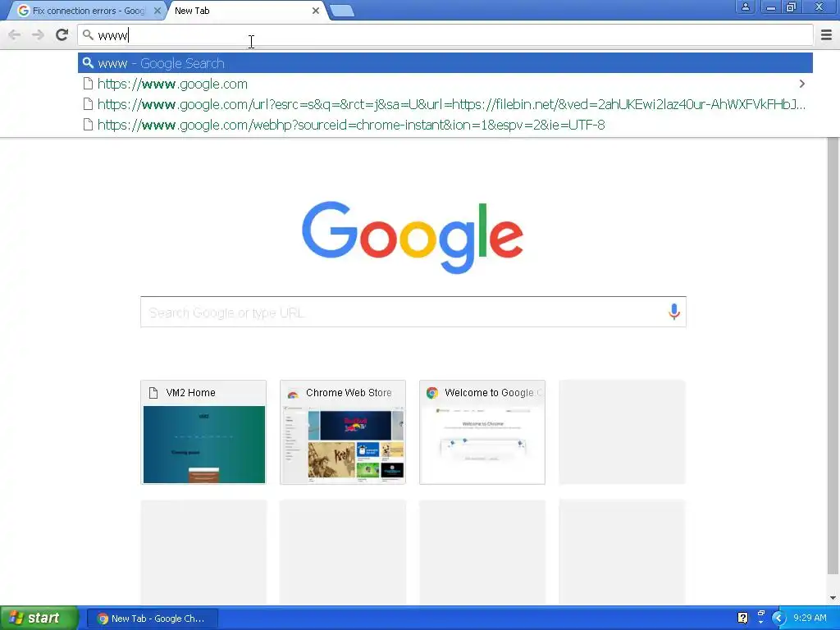Viewport: 840px width, 630px height.
Task: Click the Google logo
Action: 413,237
